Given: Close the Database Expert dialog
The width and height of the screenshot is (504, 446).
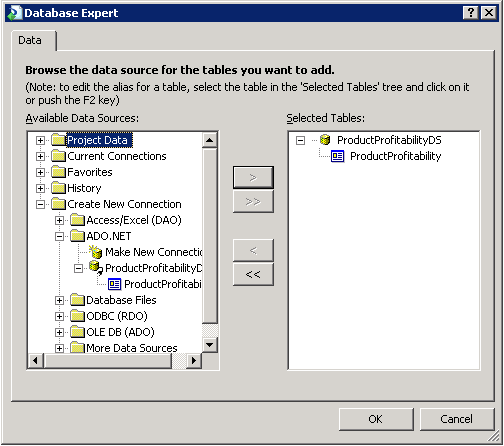Looking at the screenshot, I should pyautogui.click(x=489, y=13).
